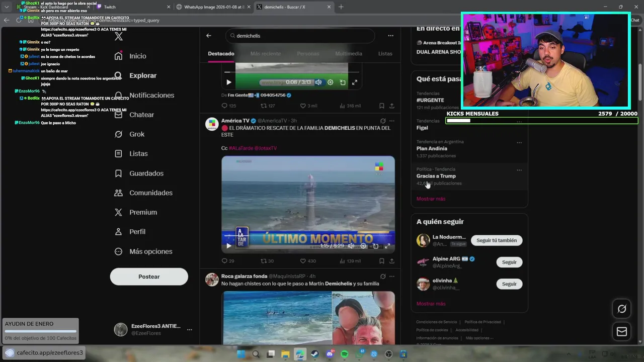Viewport: 644px width, 362px height.
Task: Open Chatear messages section
Action: pos(134,115)
